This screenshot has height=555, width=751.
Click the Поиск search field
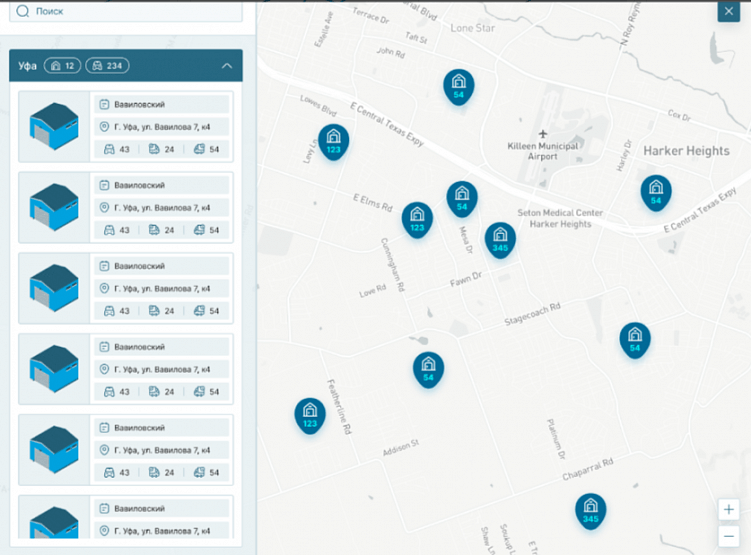pos(125,11)
